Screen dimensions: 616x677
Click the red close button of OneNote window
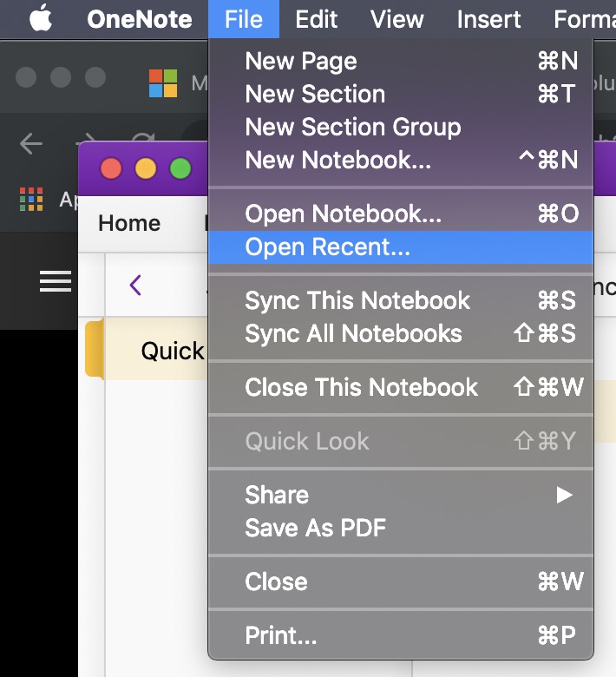coord(111,168)
